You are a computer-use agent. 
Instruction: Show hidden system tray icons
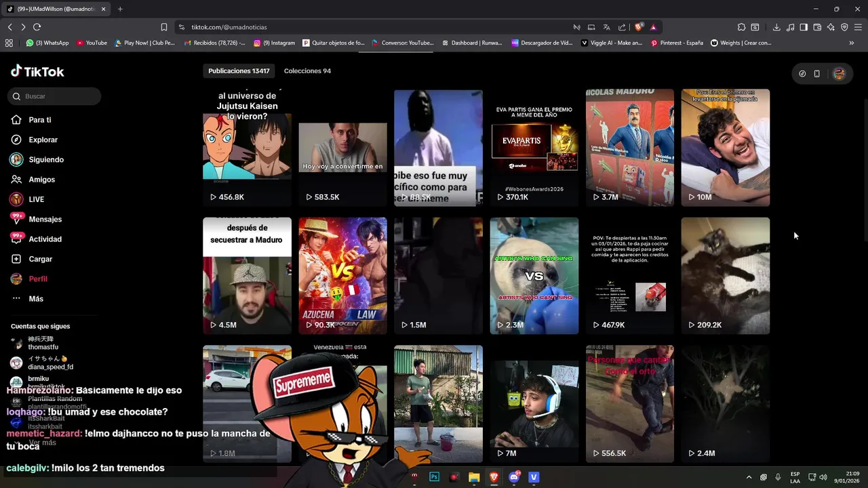(749, 477)
